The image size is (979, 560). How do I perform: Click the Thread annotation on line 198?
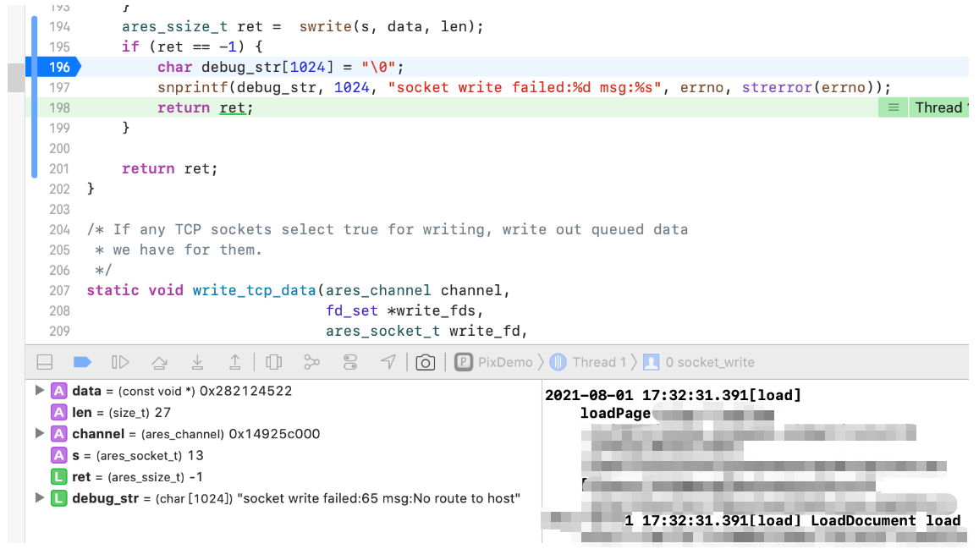coord(939,107)
